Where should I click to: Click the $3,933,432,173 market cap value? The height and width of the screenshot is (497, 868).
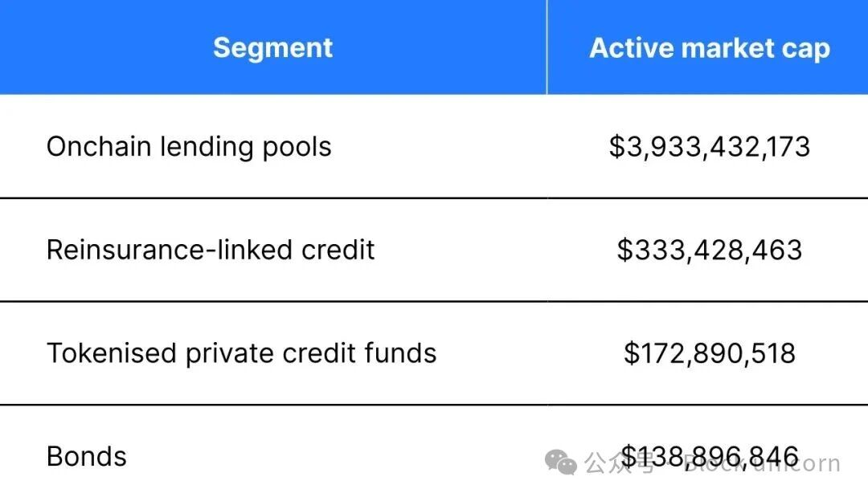point(709,147)
